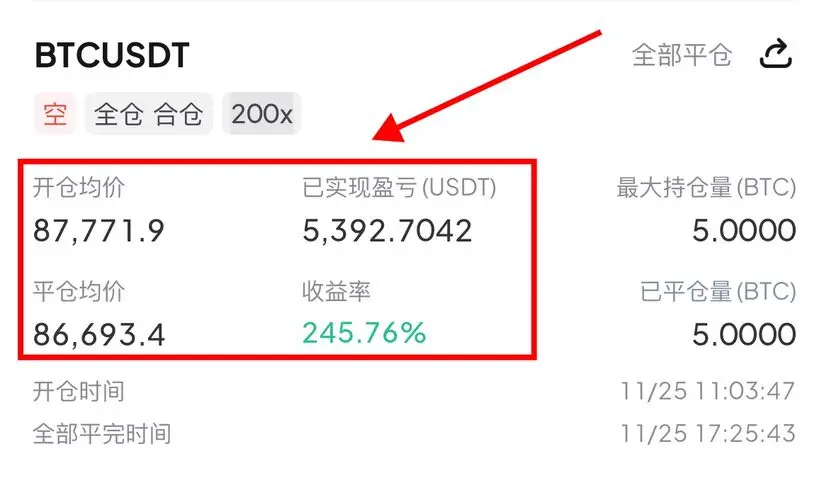Screen dimensions: 829x478
Task: Tap the close time 11/25 17:25:43
Action: [x=708, y=434]
